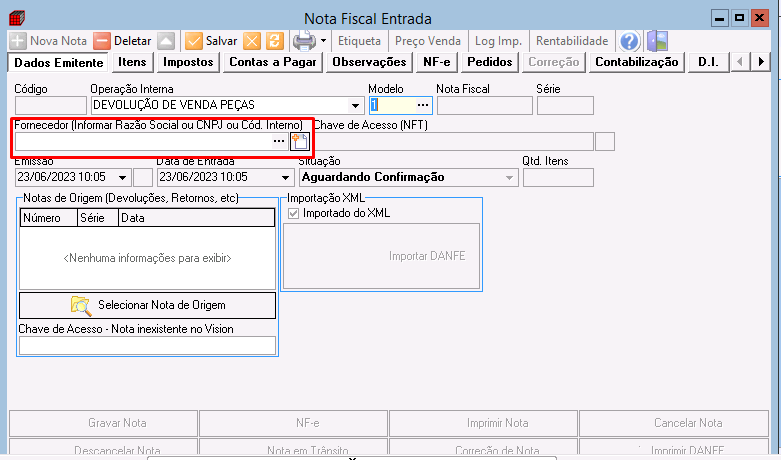Image resolution: width=781 pixels, height=460 pixels.
Task: Click Rentabilidade toolbar button
Action: click(572, 41)
